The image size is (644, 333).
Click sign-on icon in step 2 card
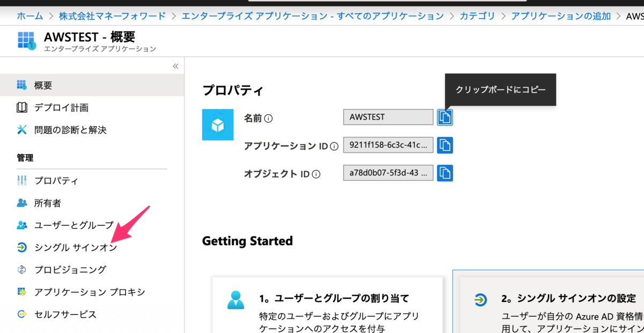pyautogui.click(x=481, y=300)
